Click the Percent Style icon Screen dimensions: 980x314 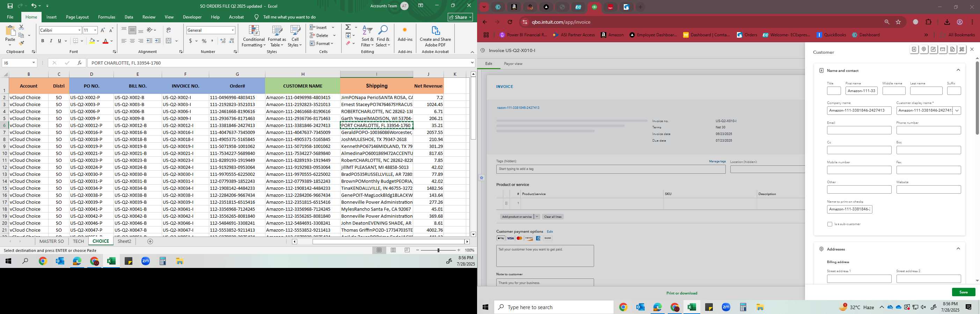tap(204, 41)
